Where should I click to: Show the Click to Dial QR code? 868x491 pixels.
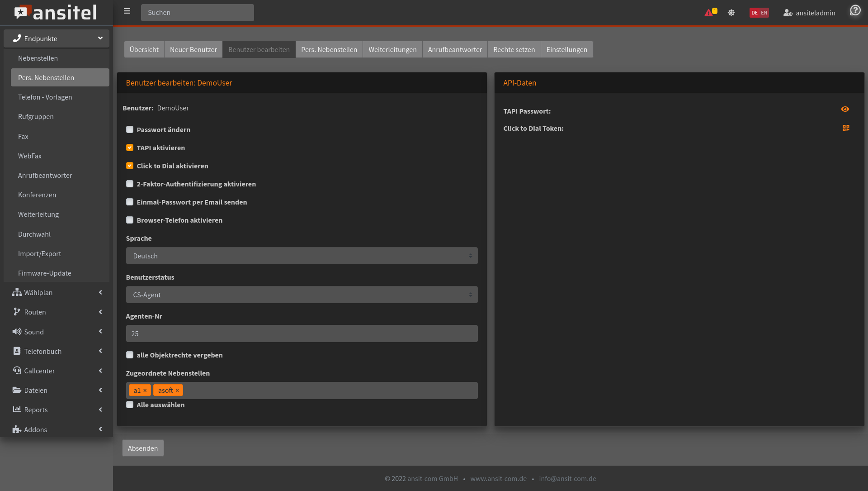pyautogui.click(x=846, y=128)
